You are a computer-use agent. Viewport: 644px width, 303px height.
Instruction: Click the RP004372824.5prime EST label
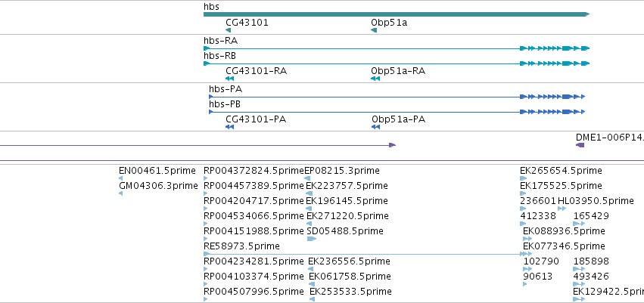click(x=254, y=171)
